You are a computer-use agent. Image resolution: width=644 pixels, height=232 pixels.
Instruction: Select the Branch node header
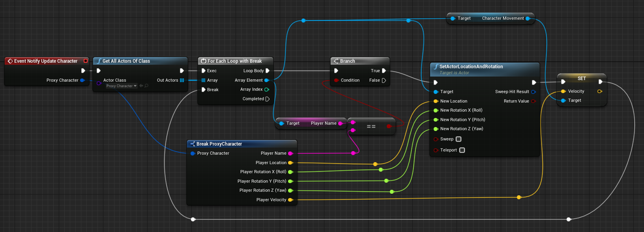point(360,61)
